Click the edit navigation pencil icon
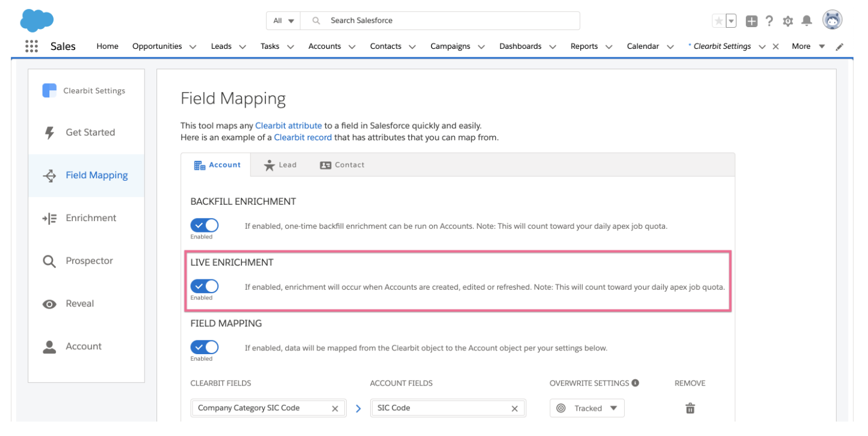868x436 pixels. point(840,46)
